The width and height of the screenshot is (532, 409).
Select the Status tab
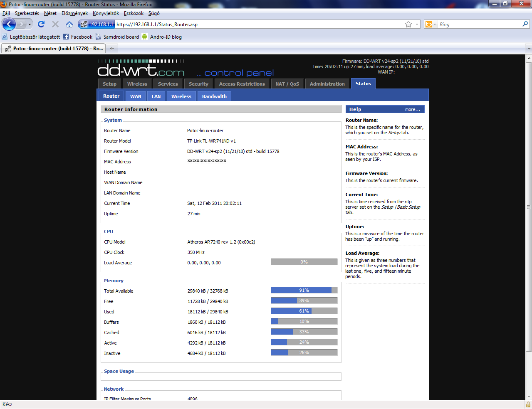tap(363, 84)
